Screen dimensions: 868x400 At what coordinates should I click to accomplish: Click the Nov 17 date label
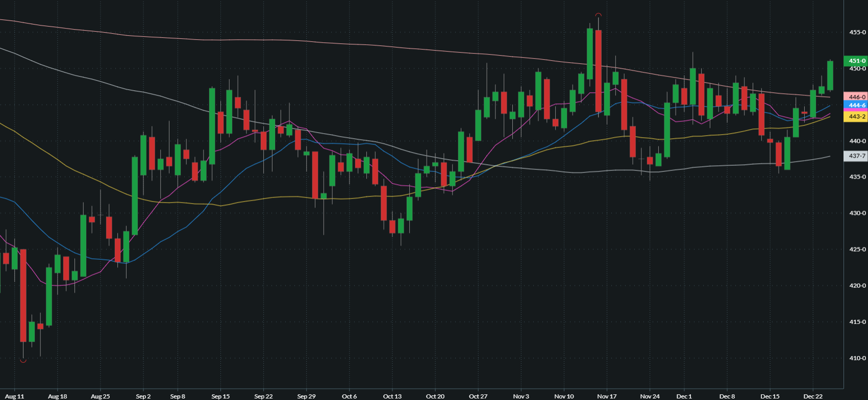coord(607,396)
